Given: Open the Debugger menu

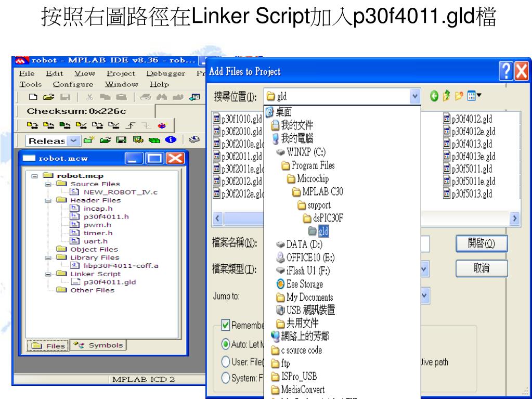Looking at the screenshot, I should coord(165,73).
